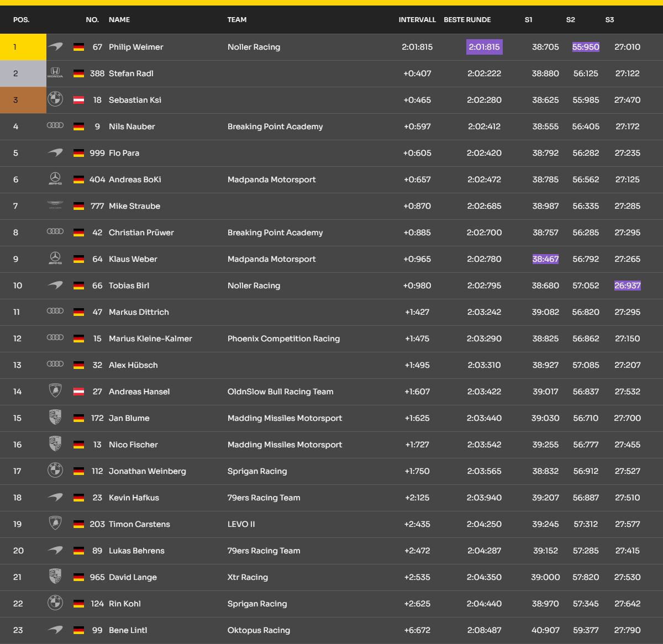Click the BMW logo next to Sebastian Ksi

click(x=55, y=99)
